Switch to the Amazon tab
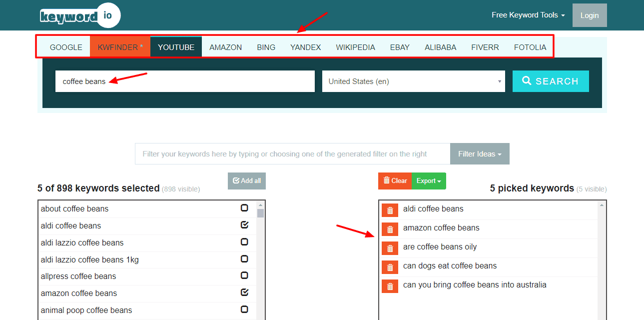Viewport: 644px width, 320px height. [225, 47]
